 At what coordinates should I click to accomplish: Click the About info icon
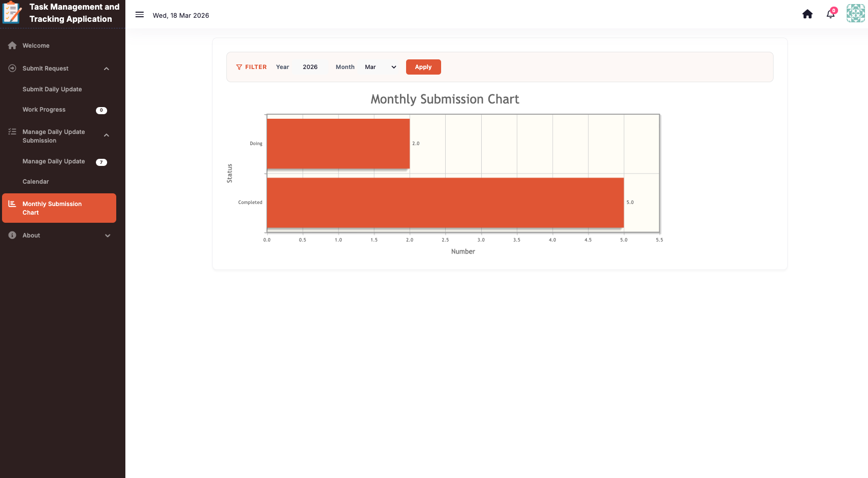pos(12,235)
